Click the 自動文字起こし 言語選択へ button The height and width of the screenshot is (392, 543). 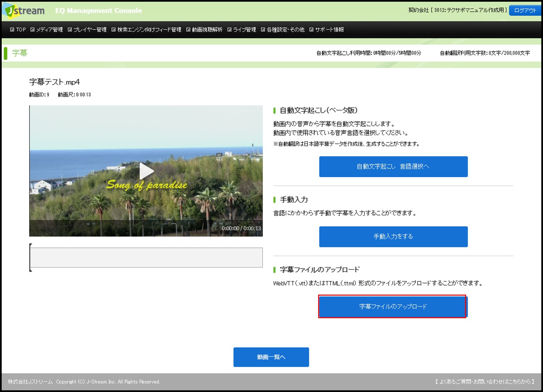click(393, 166)
